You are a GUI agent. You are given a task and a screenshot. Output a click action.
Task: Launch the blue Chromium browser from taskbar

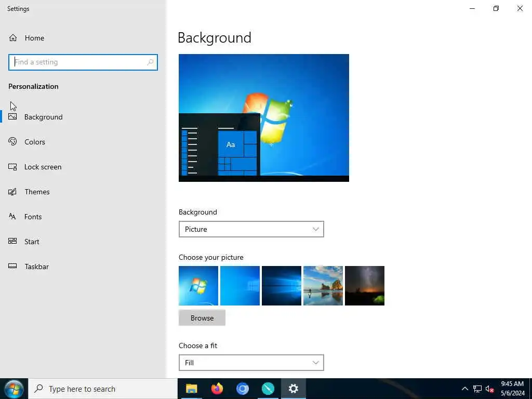[243, 389]
